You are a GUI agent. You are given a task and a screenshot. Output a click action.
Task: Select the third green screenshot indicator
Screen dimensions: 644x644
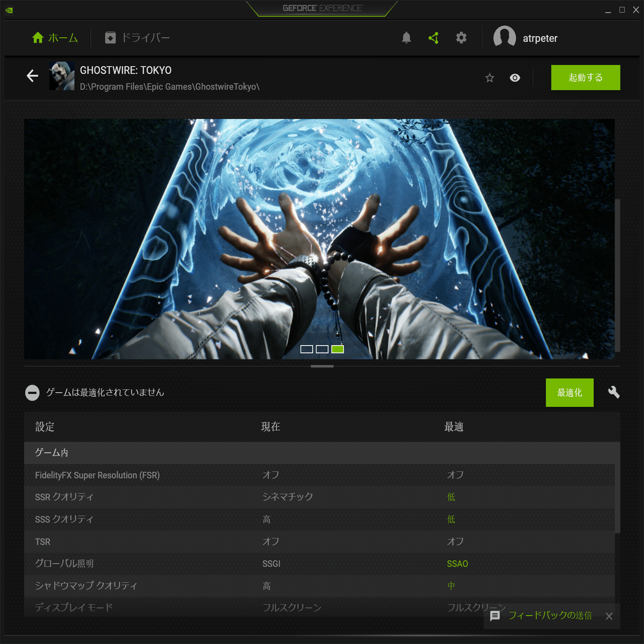[337, 349]
